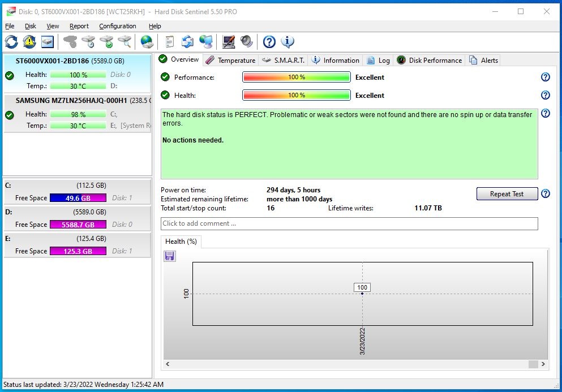Click the disk with magnifier toolbar icon
Screen dimensions: 562x392
click(x=125, y=42)
